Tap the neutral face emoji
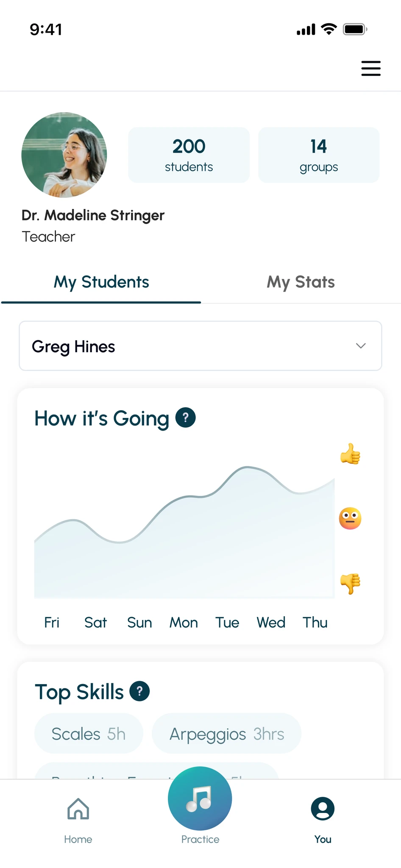 350,518
